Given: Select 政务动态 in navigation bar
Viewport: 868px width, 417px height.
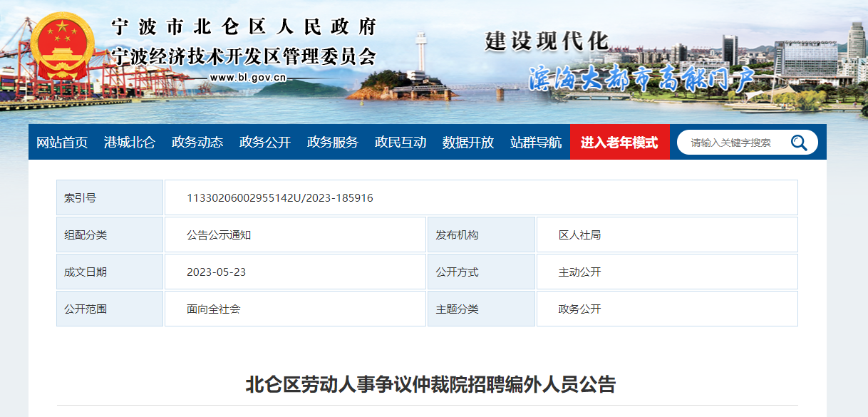Looking at the screenshot, I should pos(197,143).
